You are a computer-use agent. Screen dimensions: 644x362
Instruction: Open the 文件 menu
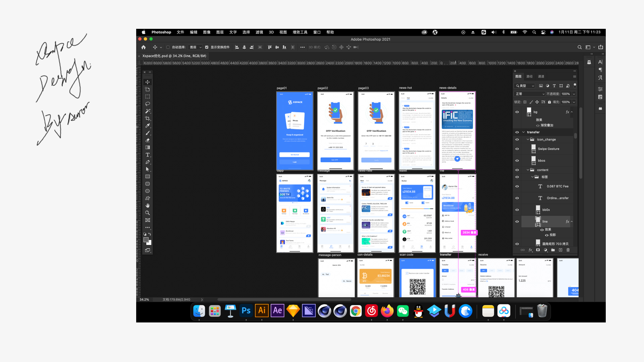point(180,32)
